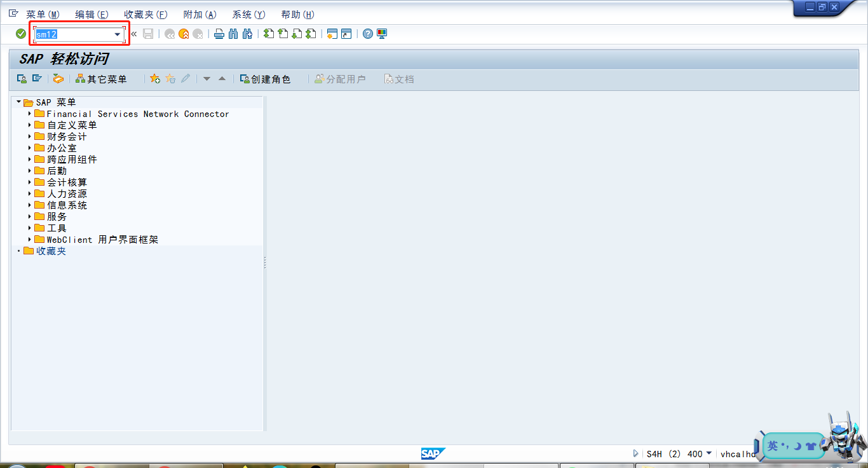Open Help with the question mark icon
The image size is (868, 468).
368,34
